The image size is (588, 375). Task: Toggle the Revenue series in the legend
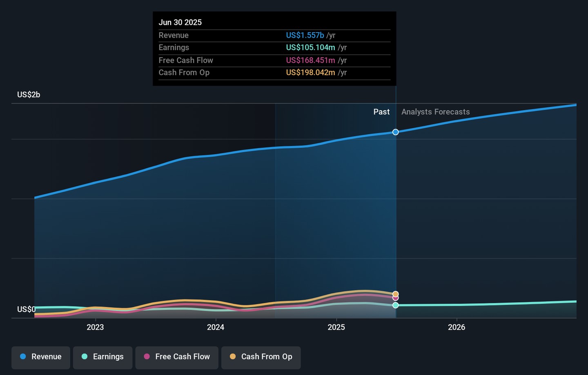pos(41,357)
